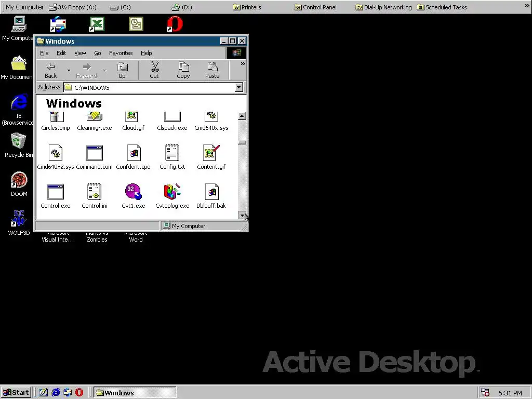This screenshot has width=532, height=399.
Task: Select Clspack.exe in the Windows folder
Action: click(x=172, y=121)
